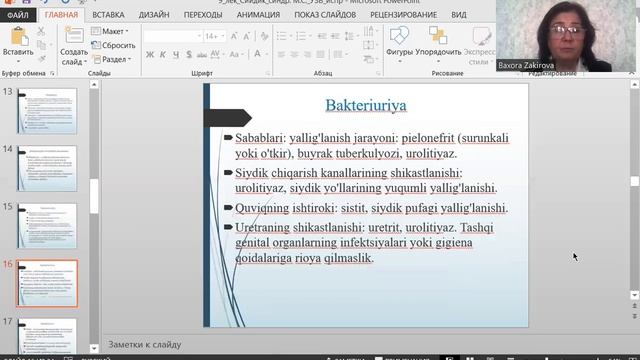Click Increase Font Size icon

pyautogui.click(x=234, y=36)
